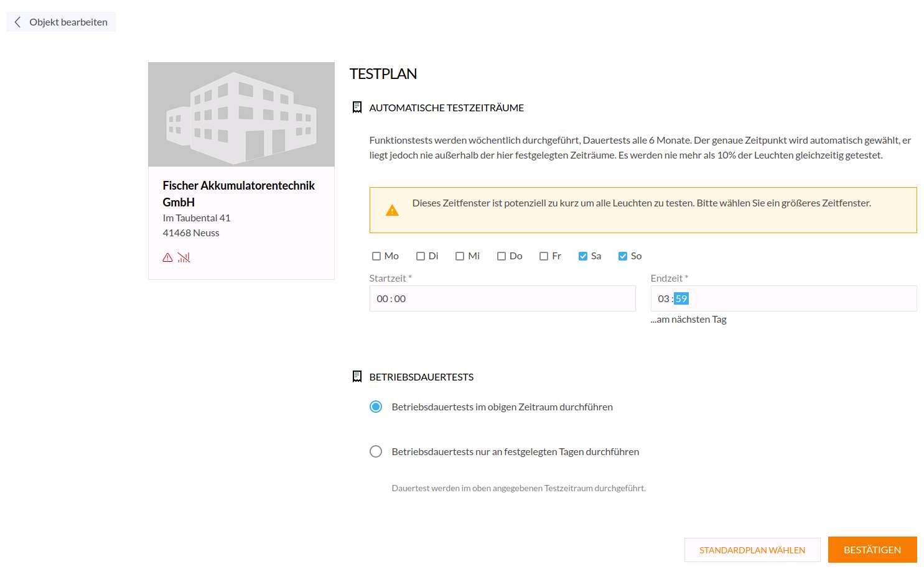Click the warning message about Zeitfenster zu kurz

click(642, 203)
